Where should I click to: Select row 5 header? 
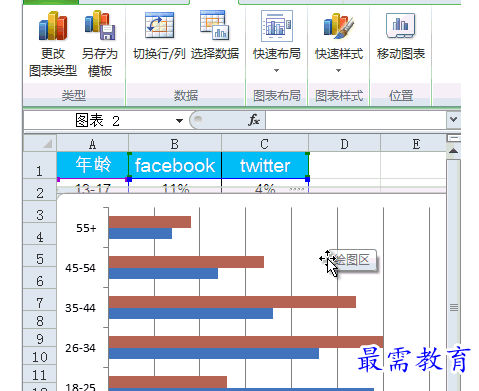(40, 256)
